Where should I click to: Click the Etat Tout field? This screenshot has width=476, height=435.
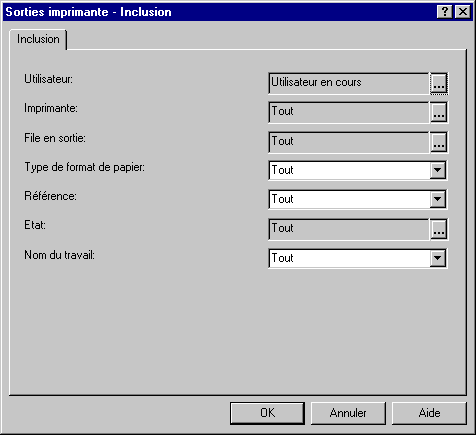pos(349,229)
